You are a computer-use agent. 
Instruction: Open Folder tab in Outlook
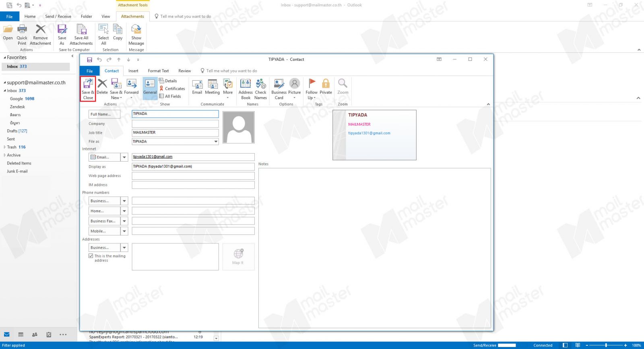pos(86,17)
